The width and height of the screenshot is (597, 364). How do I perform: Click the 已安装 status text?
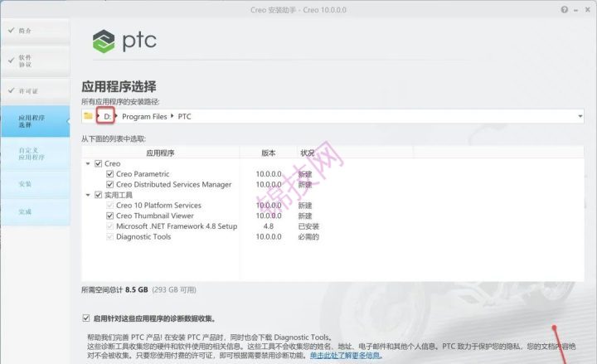coord(308,226)
